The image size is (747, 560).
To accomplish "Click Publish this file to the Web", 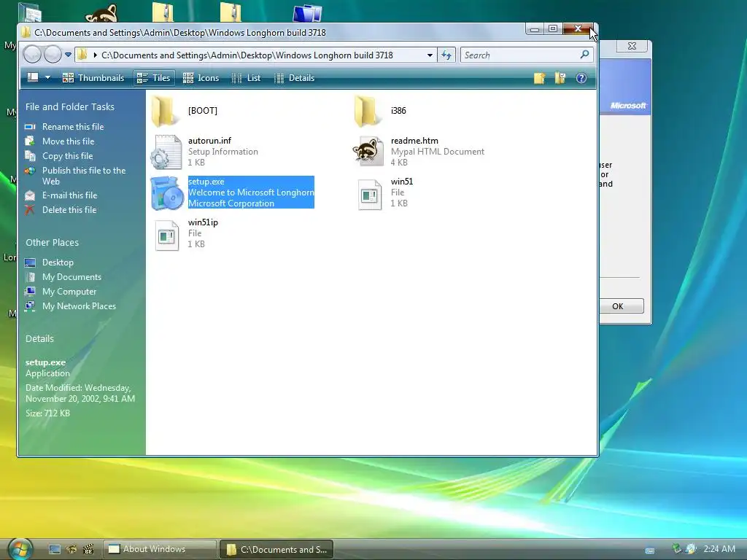I will 84,176.
